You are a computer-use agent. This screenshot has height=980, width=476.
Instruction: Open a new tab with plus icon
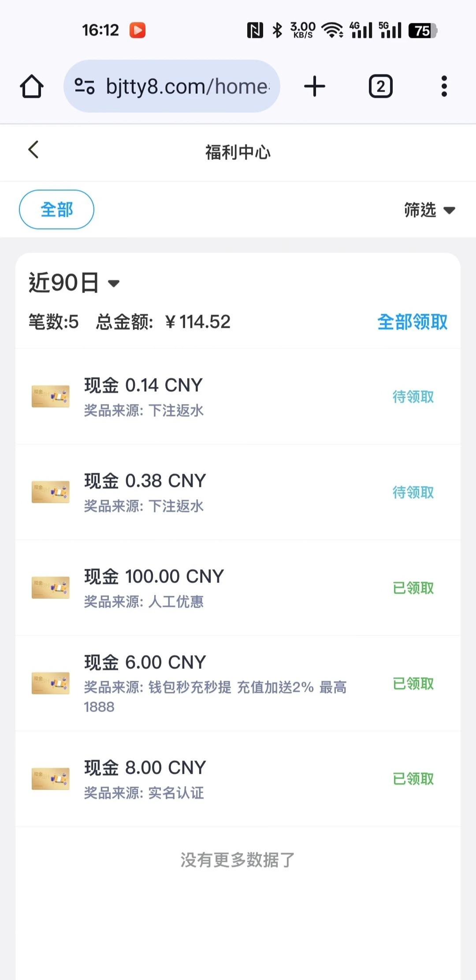pyautogui.click(x=315, y=86)
